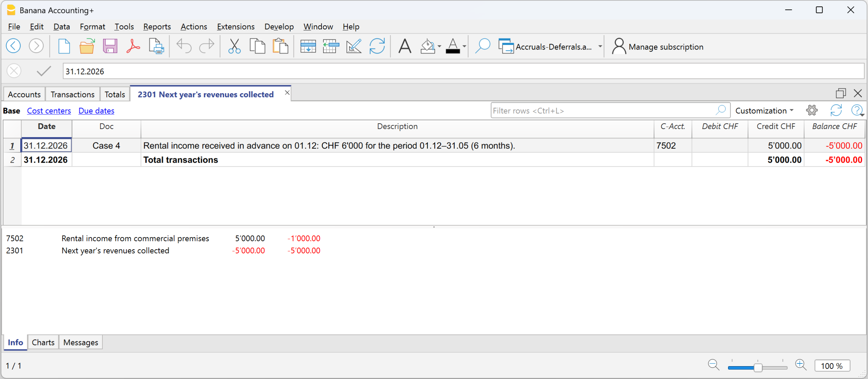Open the new document icon
This screenshot has width=868, height=379.
64,46
